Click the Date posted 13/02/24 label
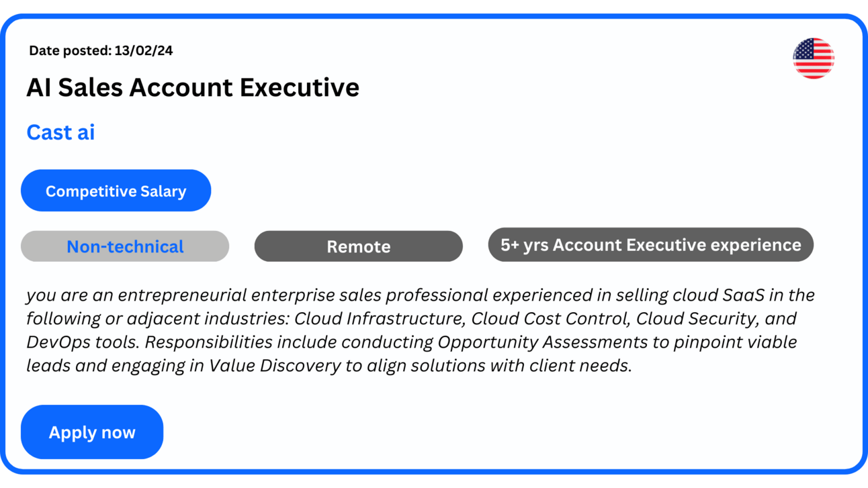 click(101, 50)
